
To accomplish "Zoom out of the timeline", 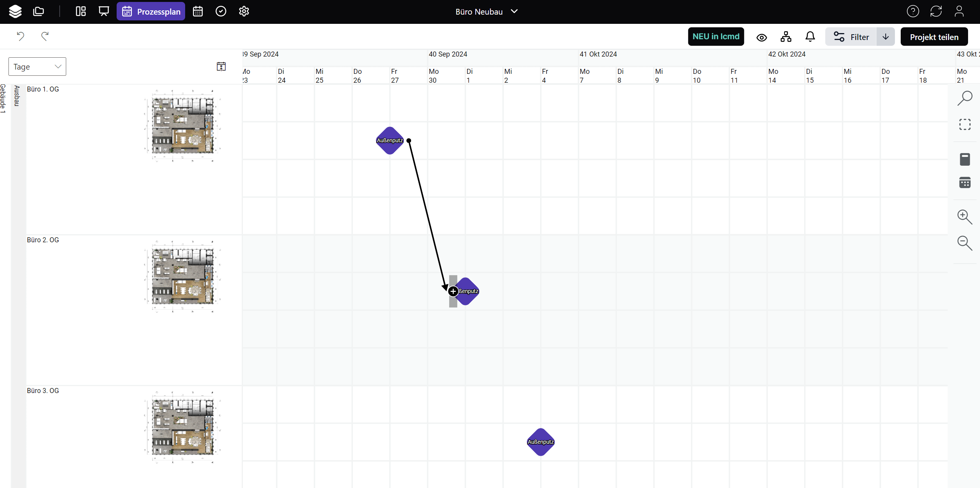I will coord(965,243).
